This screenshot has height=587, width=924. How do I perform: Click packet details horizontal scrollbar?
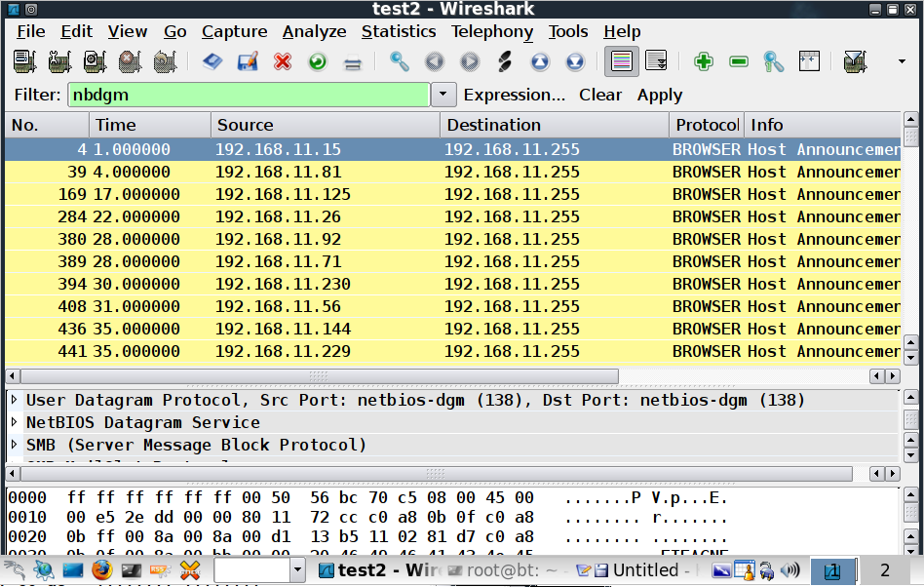(436, 474)
